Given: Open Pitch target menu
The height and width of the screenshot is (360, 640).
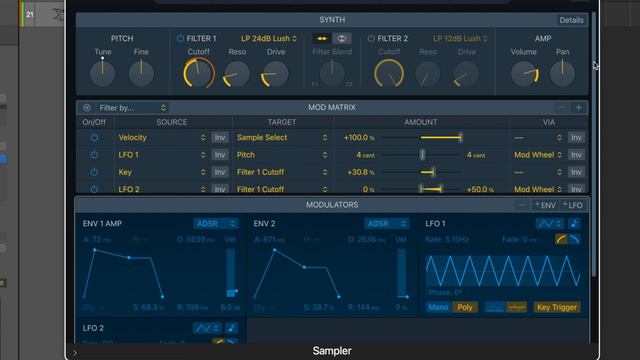Looking at the screenshot, I should tap(282, 155).
